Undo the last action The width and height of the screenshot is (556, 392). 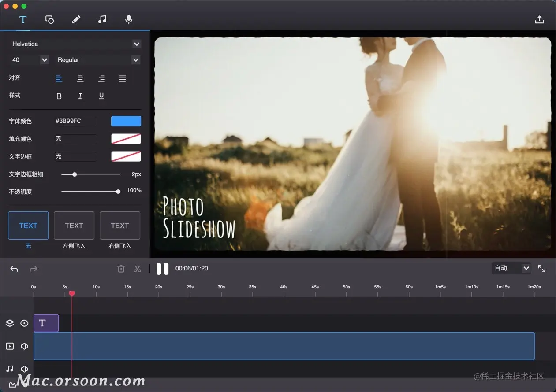[x=14, y=269]
